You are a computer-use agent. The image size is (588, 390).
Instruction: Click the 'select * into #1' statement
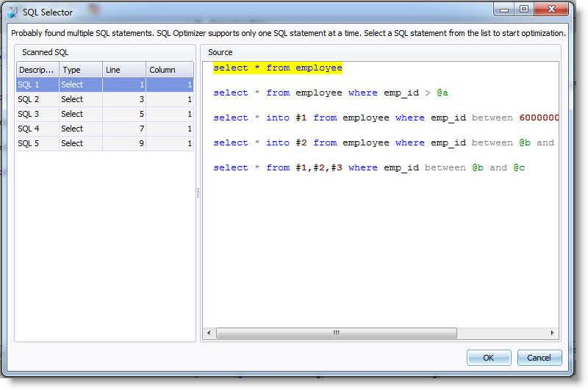386,118
